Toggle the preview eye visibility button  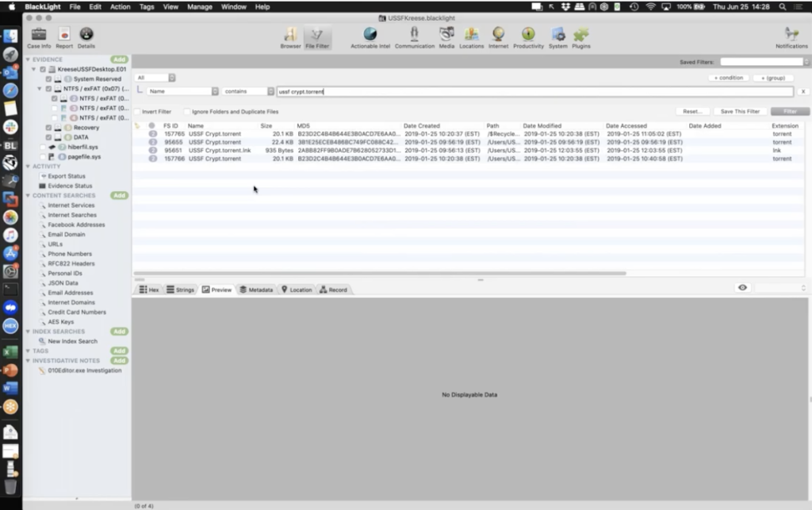(742, 288)
